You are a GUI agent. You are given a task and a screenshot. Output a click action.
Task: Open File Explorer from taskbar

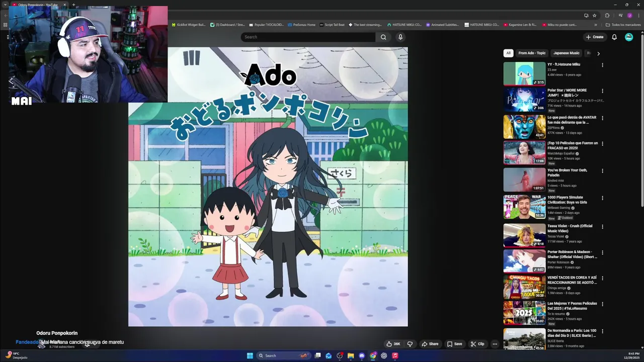pos(351,355)
